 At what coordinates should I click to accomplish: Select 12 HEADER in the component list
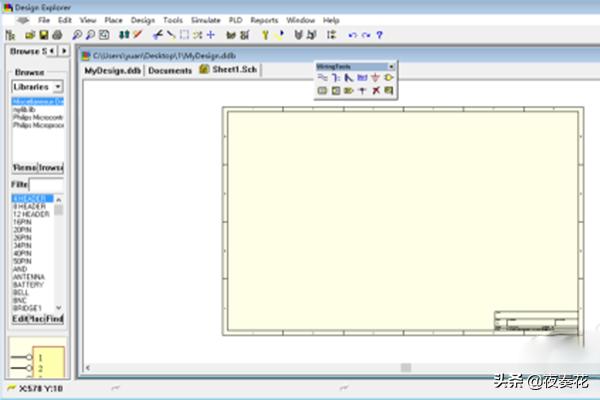(x=31, y=214)
